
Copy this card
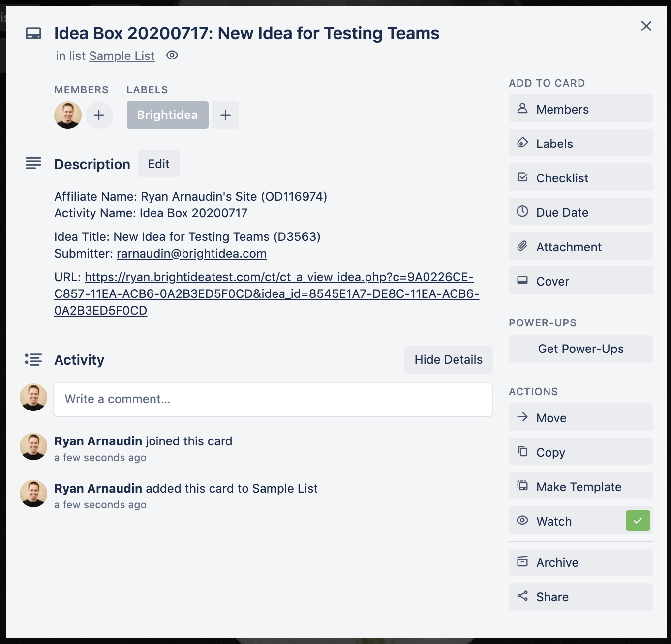(x=581, y=452)
